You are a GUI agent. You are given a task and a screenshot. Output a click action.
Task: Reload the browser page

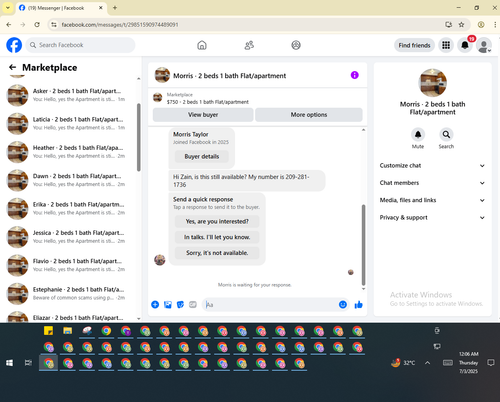tap(37, 24)
